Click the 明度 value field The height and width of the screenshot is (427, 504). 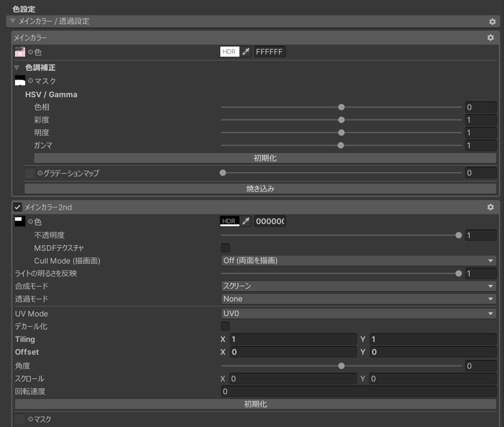(x=480, y=132)
